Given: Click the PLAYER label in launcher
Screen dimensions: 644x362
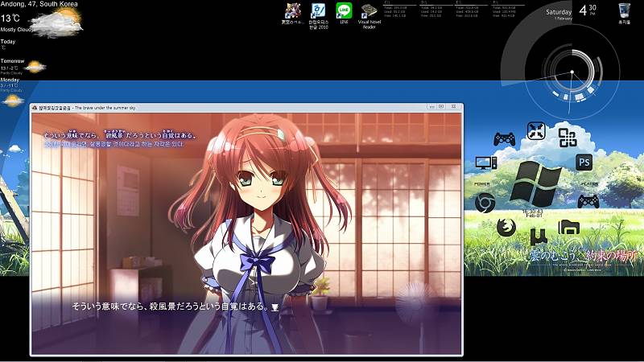Looking at the screenshot, I should pyautogui.click(x=589, y=184).
